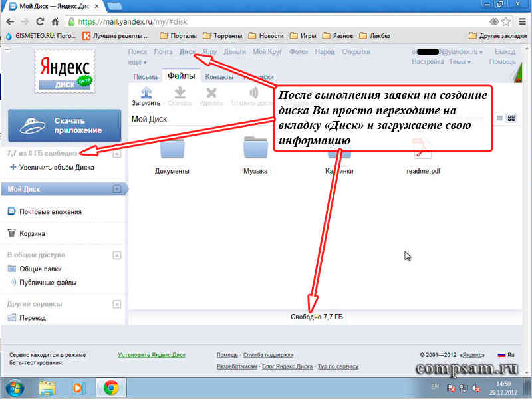The height and width of the screenshot is (399, 532).
Task: Open the Документы folder
Action: tap(172, 149)
